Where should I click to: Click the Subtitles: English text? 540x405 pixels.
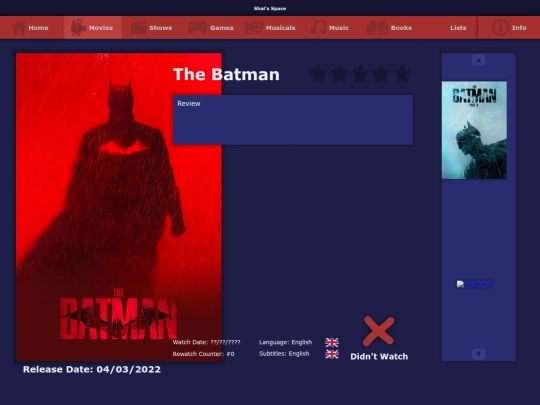284,354
